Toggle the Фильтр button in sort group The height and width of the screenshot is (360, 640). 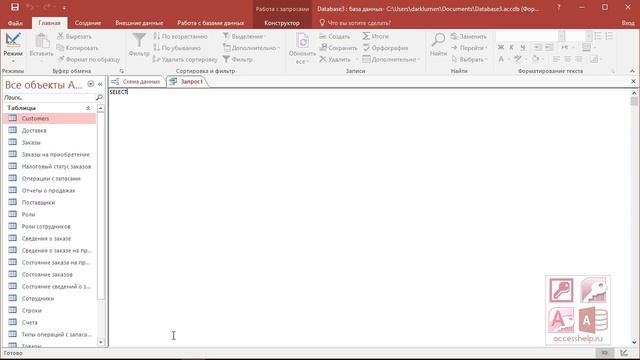coord(238,59)
